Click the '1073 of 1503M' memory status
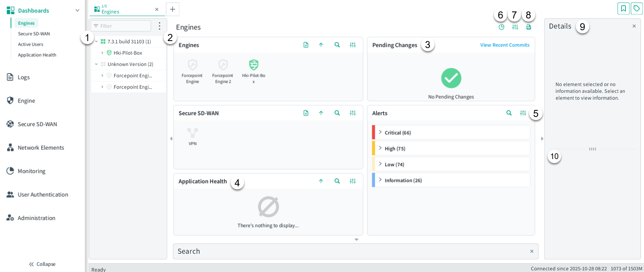The height and width of the screenshot is (272, 644). [x=627, y=269]
